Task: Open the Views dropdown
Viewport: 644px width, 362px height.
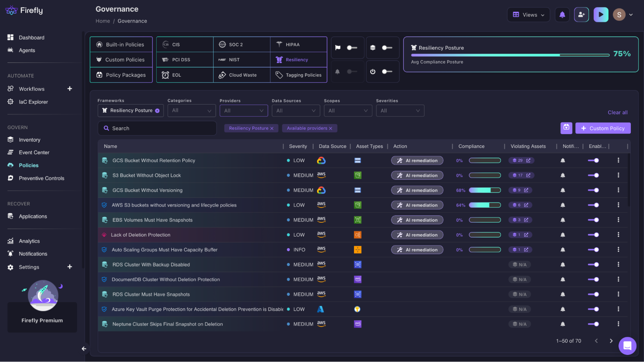Action: click(x=528, y=15)
